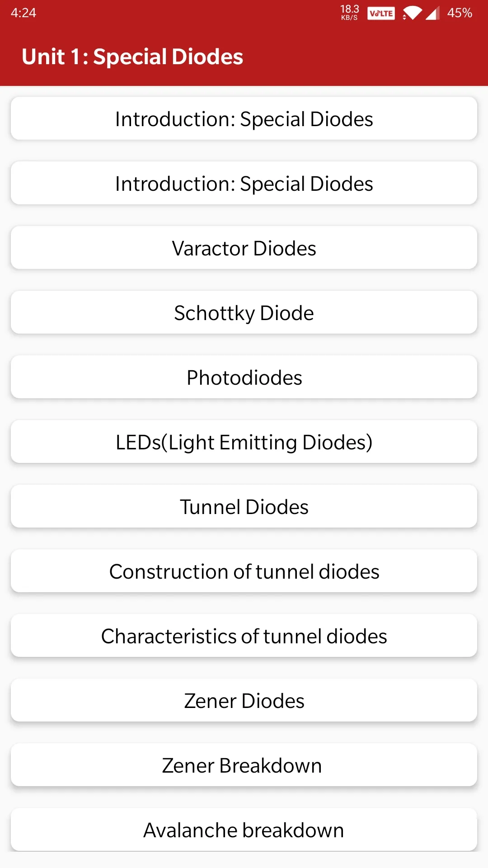Tap the 4:24 clock in status bar

point(23,13)
